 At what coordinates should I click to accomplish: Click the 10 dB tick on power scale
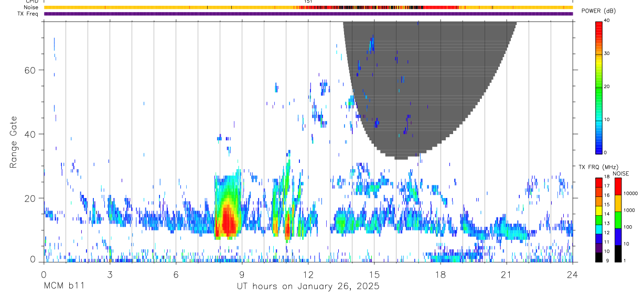pyautogui.click(x=607, y=119)
